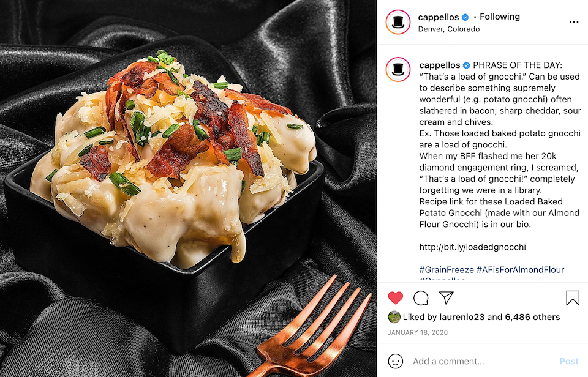Screen dimensions: 588x377
Task: Save post with bookmark icon
Action: 573,298
